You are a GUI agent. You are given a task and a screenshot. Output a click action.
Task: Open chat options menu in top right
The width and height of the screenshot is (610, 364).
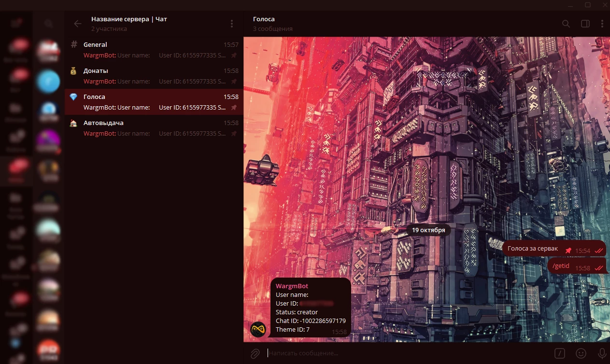pyautogui.click(x=602, y=24)
